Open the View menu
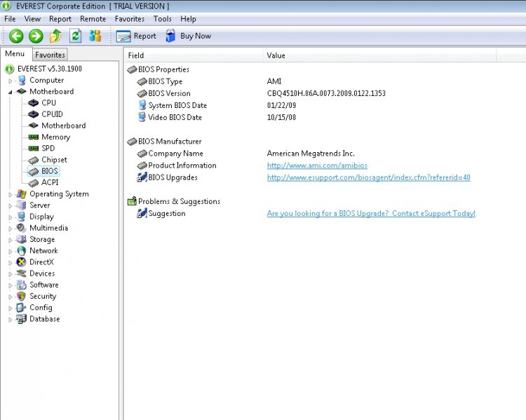The width and height of the screenshot is (526, 420). tap(32, 19)
